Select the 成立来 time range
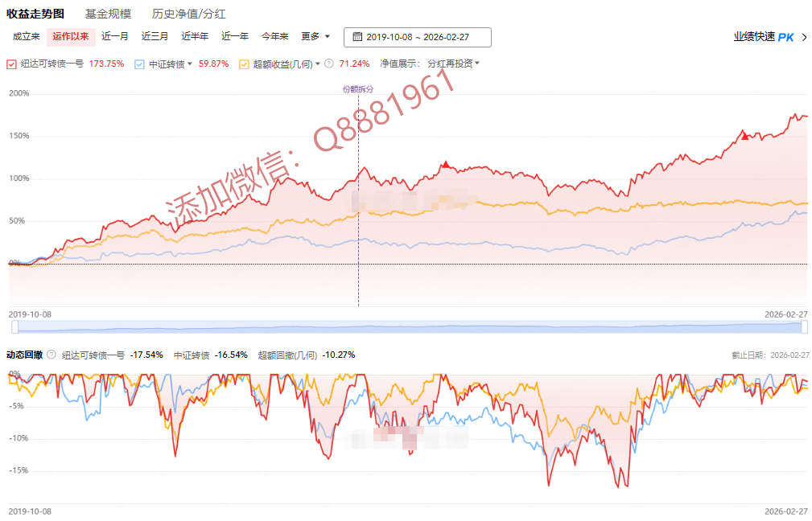This screenshot has height=521, width=812. tap(27, 36)
